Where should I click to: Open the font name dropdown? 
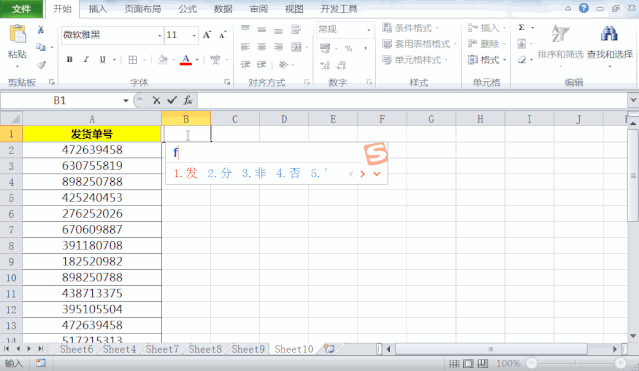coord(159,35)
